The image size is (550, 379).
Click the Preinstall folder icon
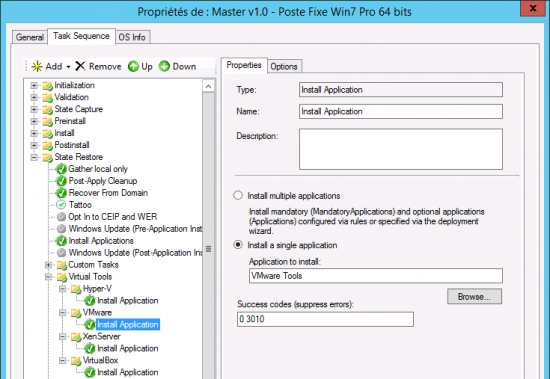pos(47,121)
